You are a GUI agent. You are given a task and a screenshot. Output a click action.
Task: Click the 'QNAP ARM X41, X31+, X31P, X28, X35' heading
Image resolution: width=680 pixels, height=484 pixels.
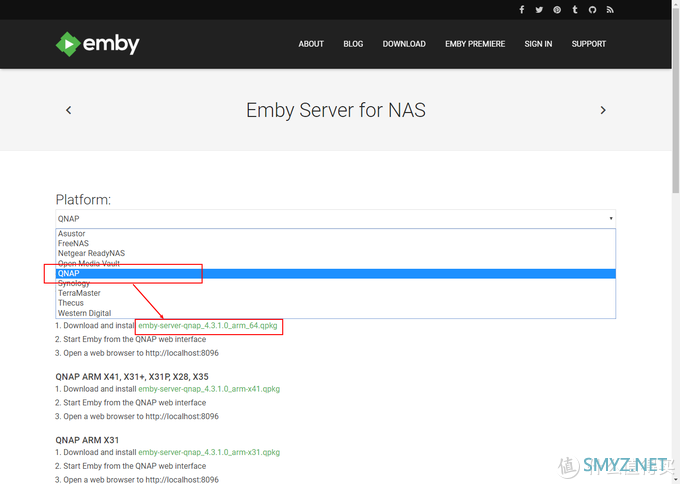[132, 376]
